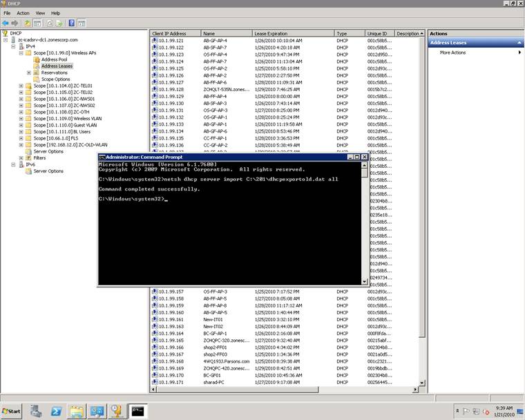Expand the Filters node
Viewport: 525px width, 420px height.
click(21, 158)
